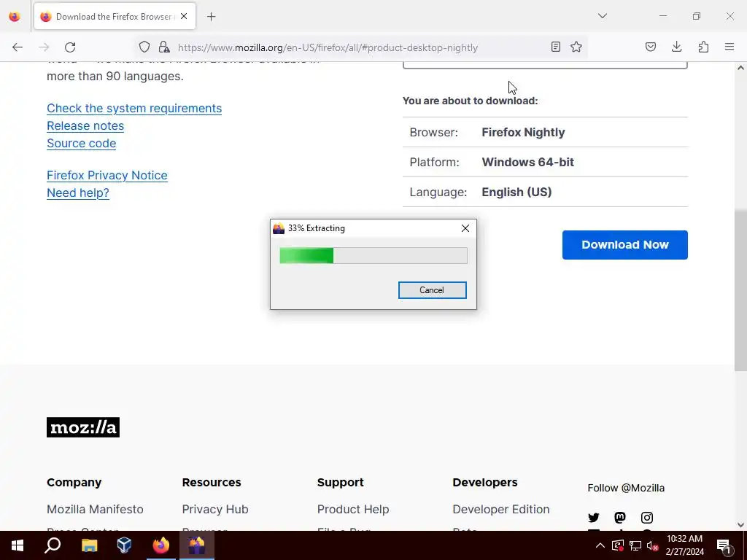
Task: Switch to Firefox taskbar icon
Action: coord(161,545)
